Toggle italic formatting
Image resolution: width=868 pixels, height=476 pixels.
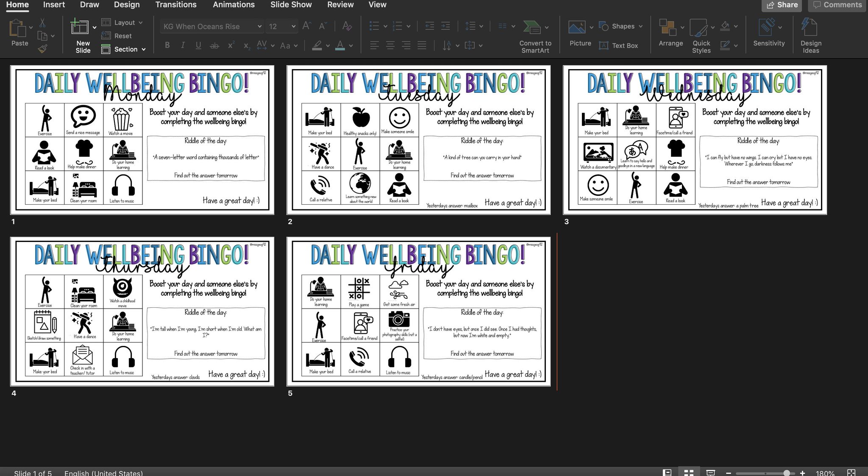tap(183, 45)
